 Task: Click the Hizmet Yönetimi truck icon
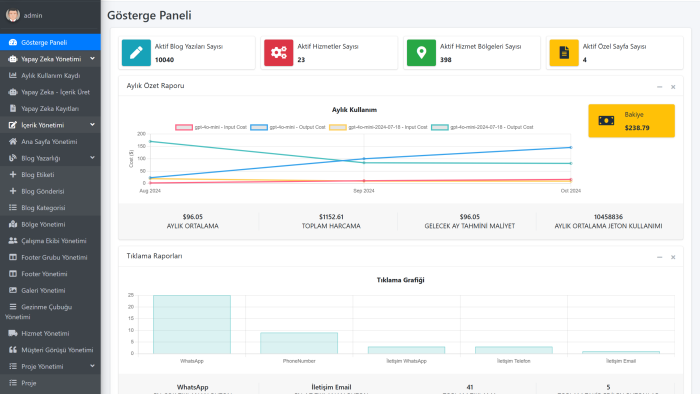tap(12, 333)
